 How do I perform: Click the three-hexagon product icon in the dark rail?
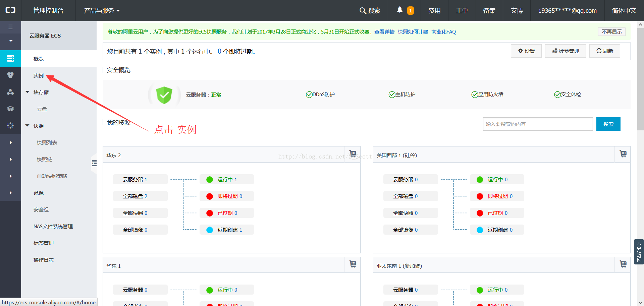point(10,75)
